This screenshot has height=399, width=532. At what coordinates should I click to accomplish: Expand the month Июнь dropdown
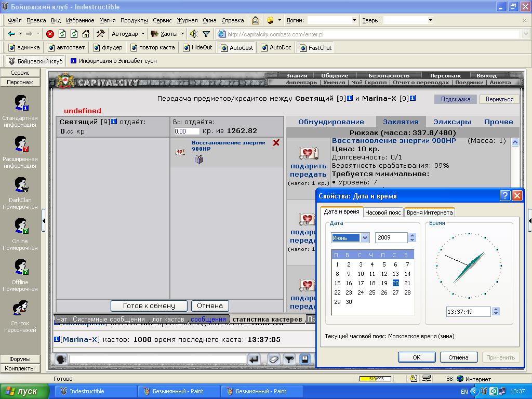point(365,238)
